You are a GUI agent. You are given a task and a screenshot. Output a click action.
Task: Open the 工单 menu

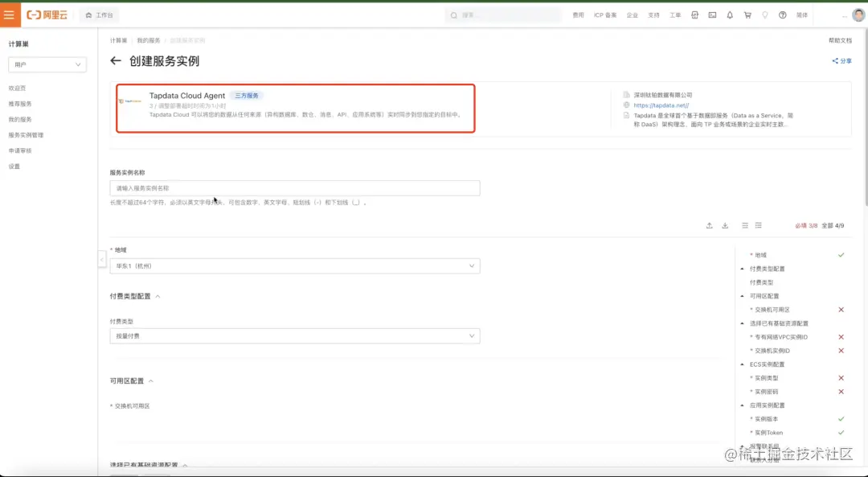(x=675, y=15)
